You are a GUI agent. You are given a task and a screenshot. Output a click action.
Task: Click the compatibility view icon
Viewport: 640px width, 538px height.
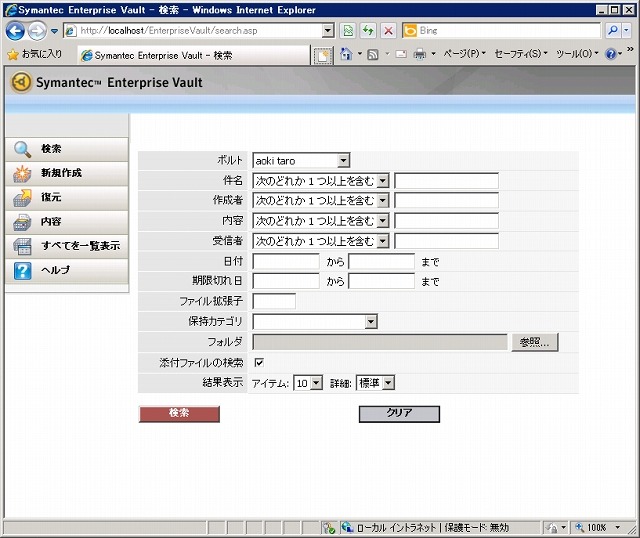click(348, 31)
